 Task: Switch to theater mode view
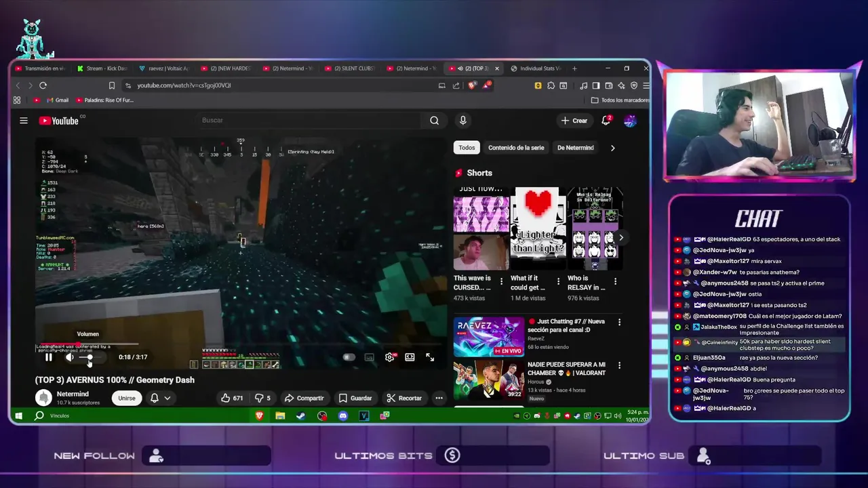coord(410,357)
